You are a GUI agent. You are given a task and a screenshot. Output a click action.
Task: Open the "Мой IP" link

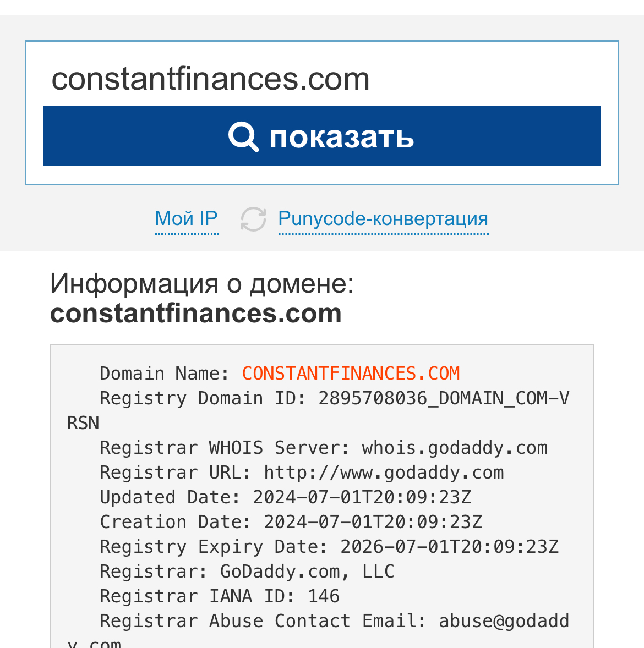coord(187,219)
